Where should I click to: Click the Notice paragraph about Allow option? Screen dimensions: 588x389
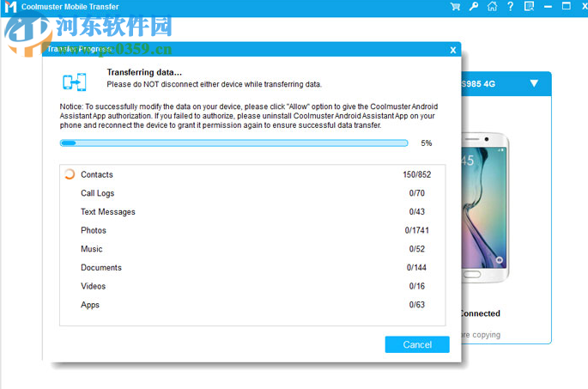[x=249, y=116]
